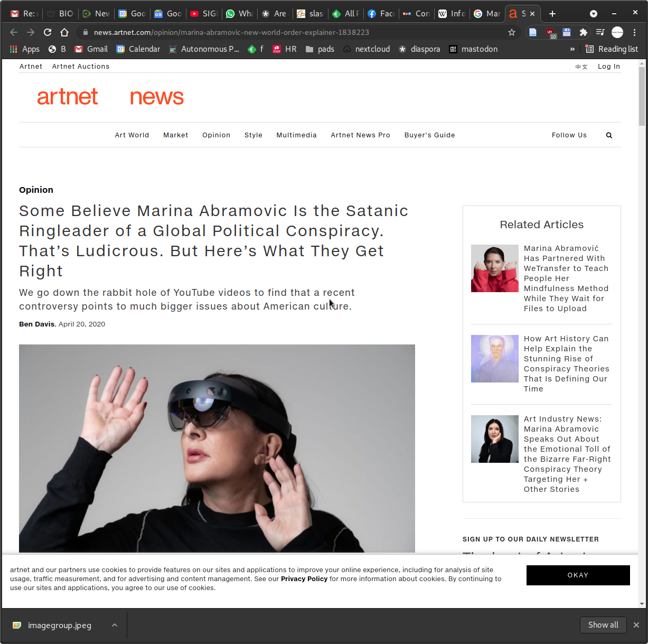Click the artnet search magnifier icon

[x=609, y=135]
